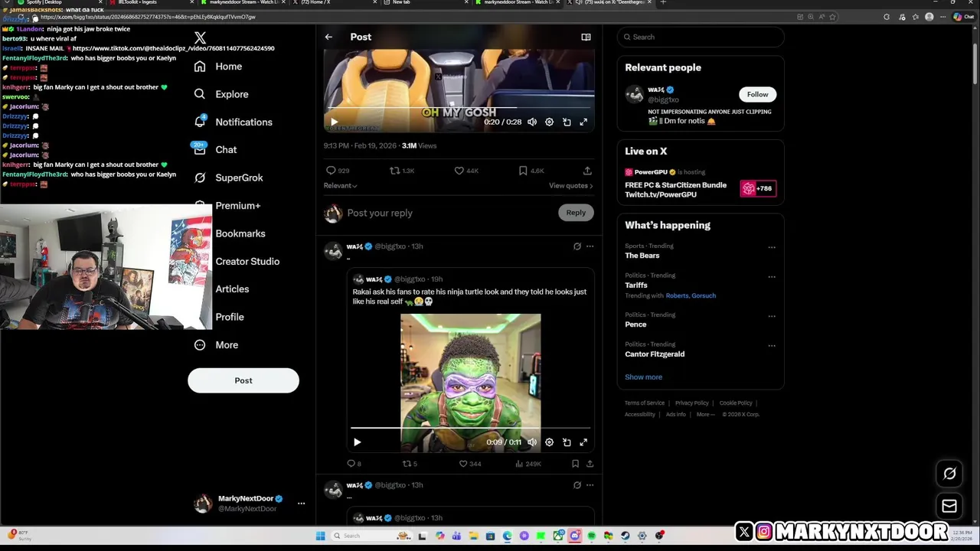This screenshot has height=551, width=980.
Task: Follow the @bigg1xo account
Action: [757, 94]
